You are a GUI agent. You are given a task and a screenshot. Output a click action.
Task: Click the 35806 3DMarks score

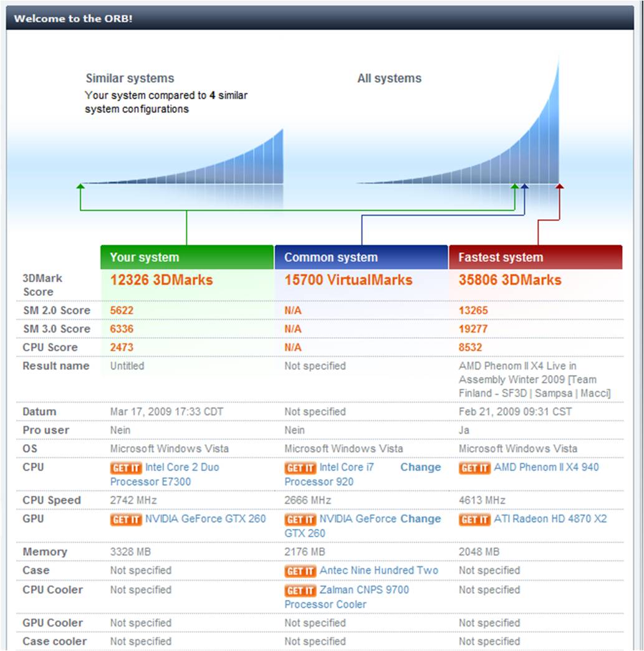pos(510,280)
